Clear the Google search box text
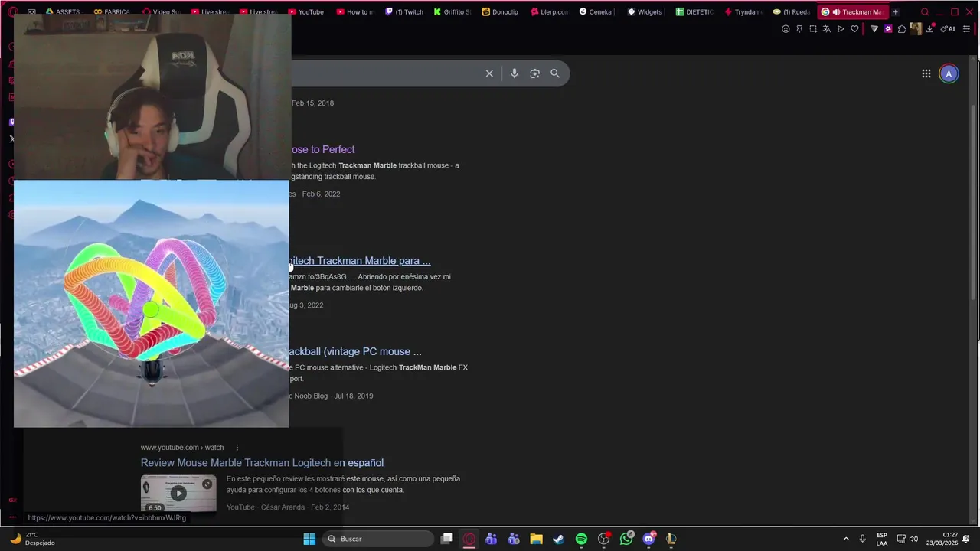Screen dimensions: 980x551 pos(489,73)
